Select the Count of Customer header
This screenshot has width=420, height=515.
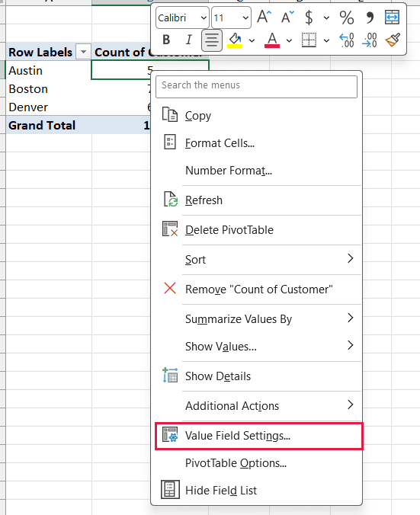pyautogui.click(x=122, y=52)
